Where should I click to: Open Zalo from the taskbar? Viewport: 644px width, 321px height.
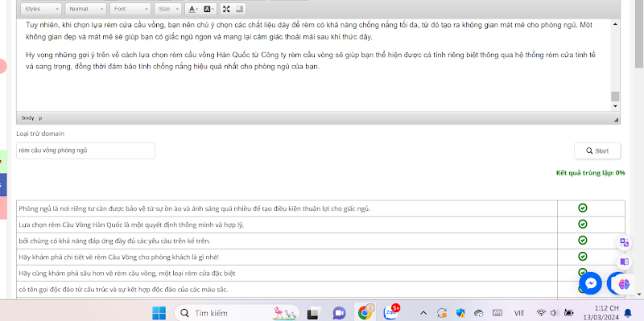[x=390, y=313]
